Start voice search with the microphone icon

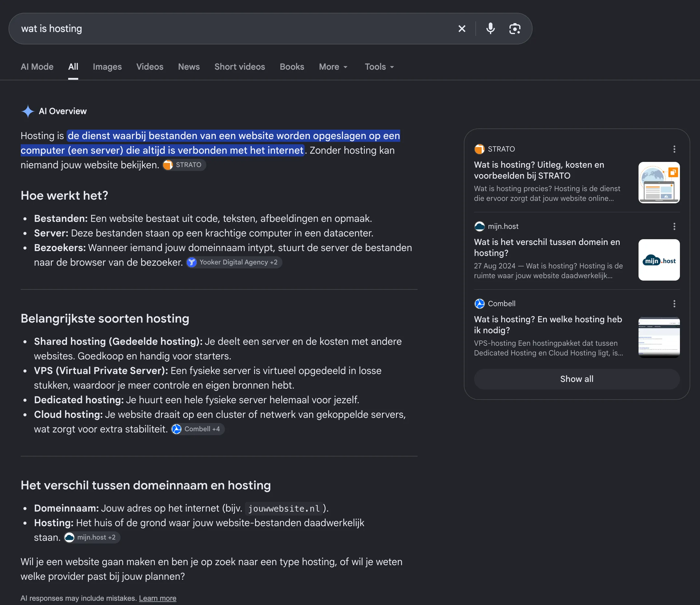pos(490,29)
